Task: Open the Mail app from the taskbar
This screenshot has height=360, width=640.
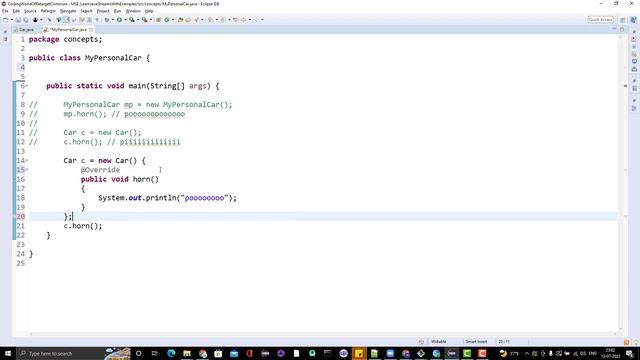Action: click(234, 353)
